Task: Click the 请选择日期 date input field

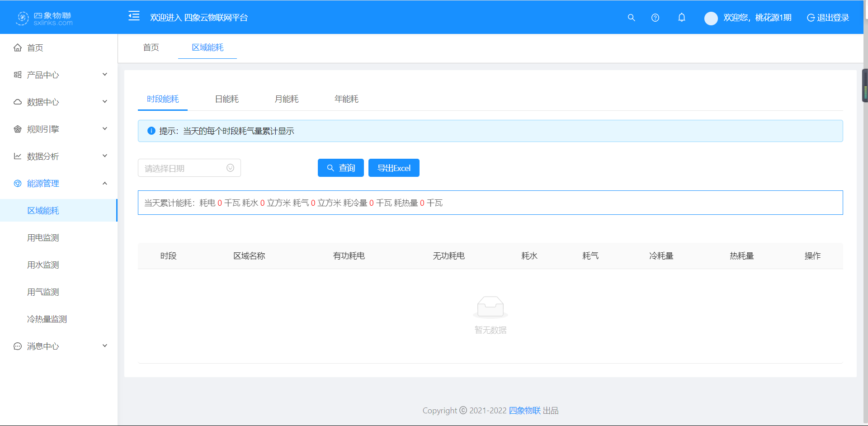Action: tap(183, 168)
